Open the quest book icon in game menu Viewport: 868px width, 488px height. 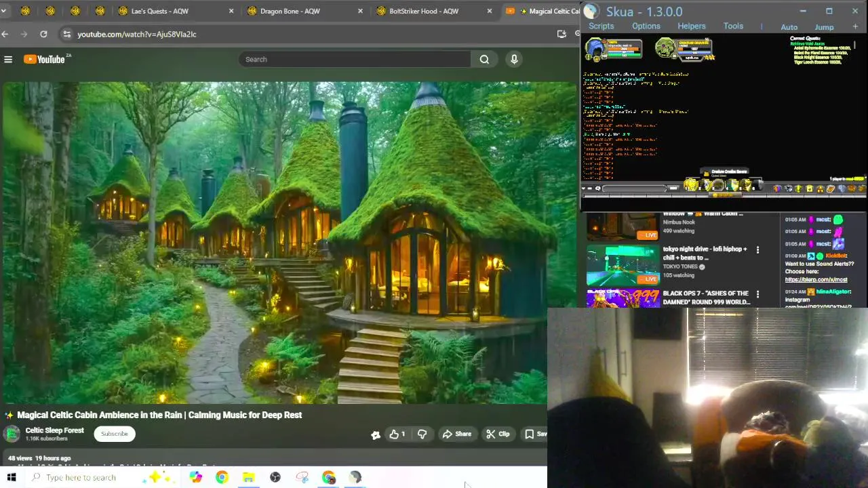point(831,188)
